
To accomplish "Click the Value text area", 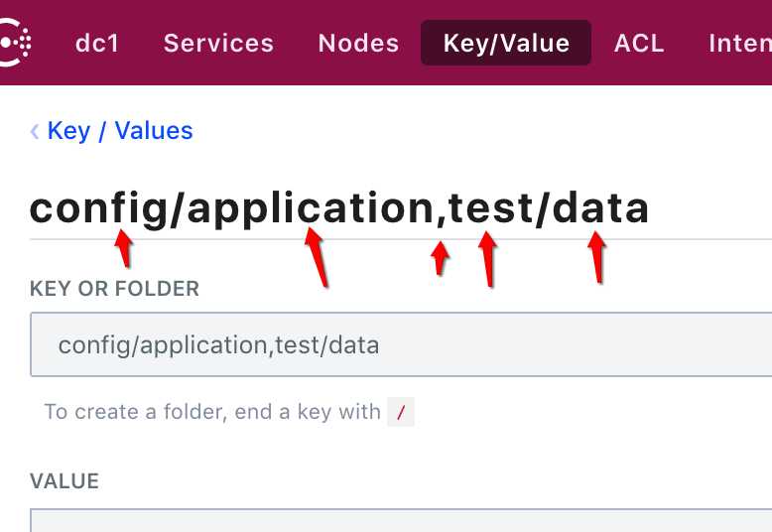I will click(401, 520).
